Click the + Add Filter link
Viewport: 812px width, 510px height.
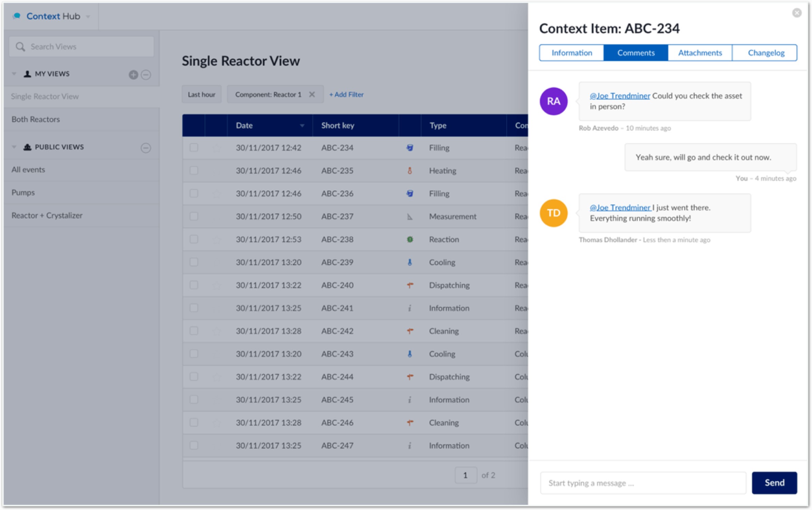pyautogui.click(x=346, y=95)
